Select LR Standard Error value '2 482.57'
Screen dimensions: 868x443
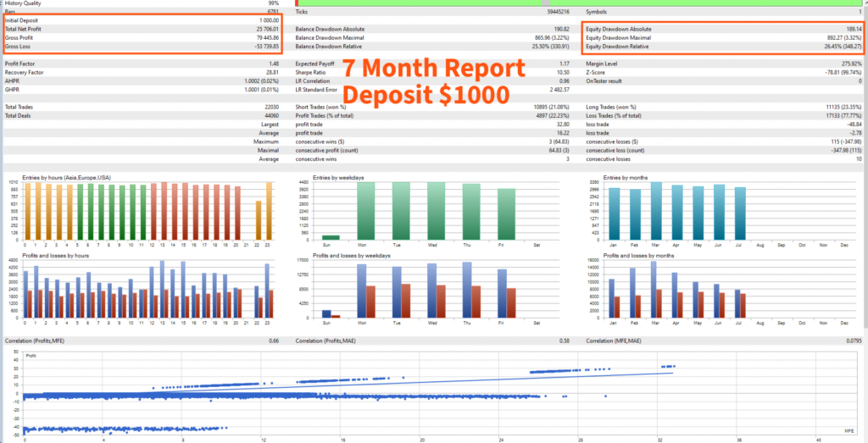(559, 90)
